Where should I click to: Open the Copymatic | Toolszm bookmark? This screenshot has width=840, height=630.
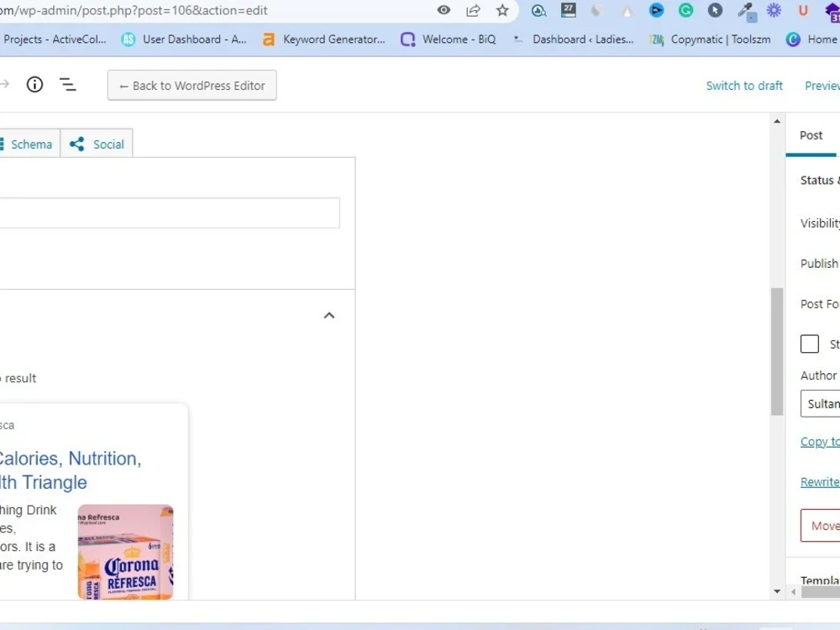(x=710, y=39)
